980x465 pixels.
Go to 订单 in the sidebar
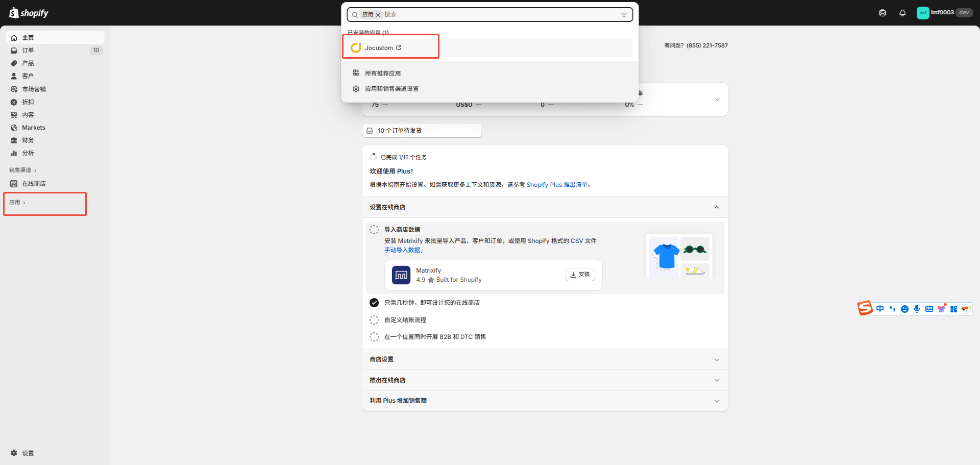[x=28, y=51]
